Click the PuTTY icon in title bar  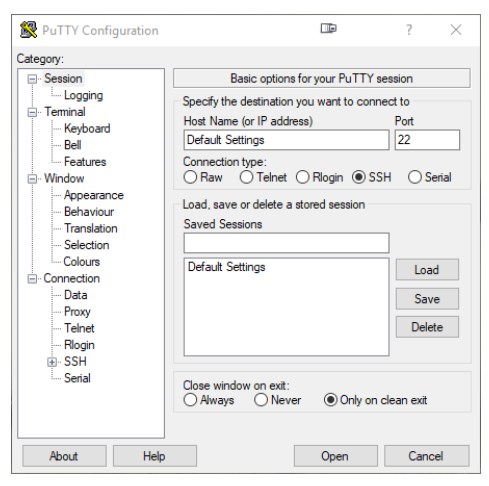[28, 30]
